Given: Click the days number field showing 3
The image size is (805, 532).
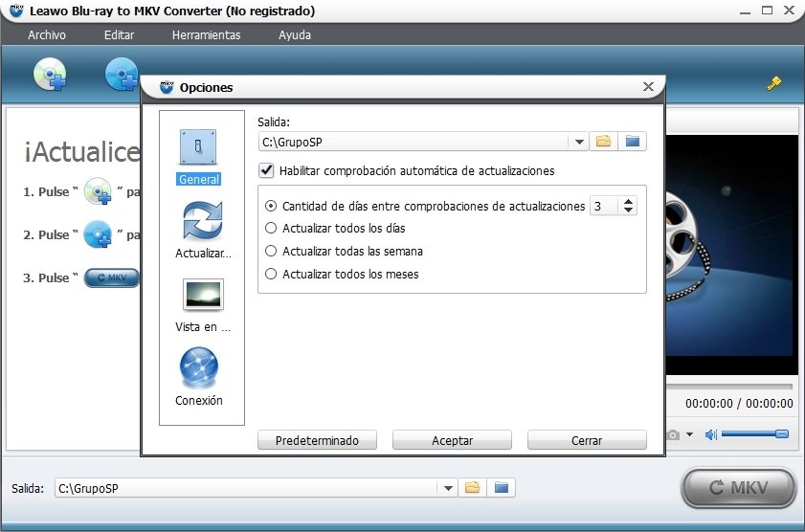Looking at the screenshot, I should 606,206.
